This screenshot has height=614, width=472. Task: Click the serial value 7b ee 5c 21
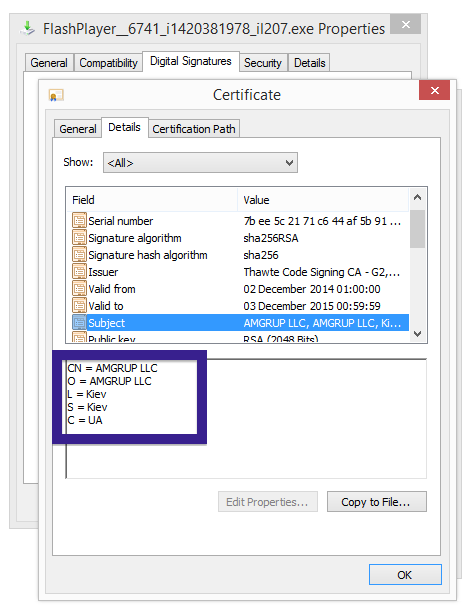coord(322,221)
